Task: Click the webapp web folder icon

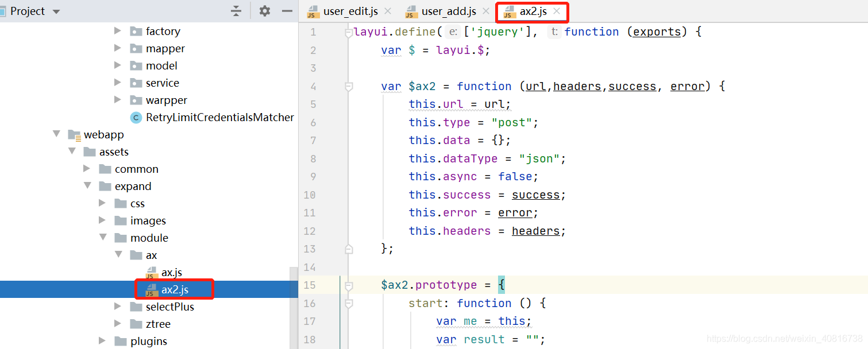Action: coord(74,135)
